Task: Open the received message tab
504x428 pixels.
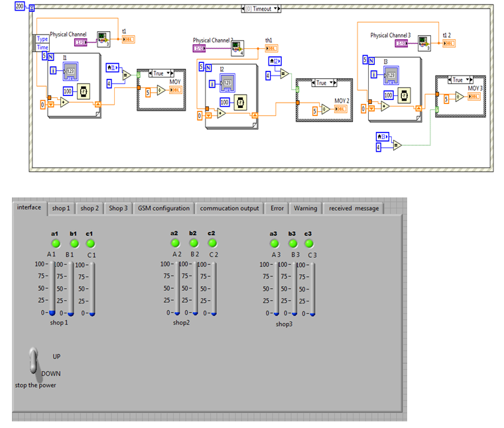Action: pyautogui.click(x=354, y=208)
